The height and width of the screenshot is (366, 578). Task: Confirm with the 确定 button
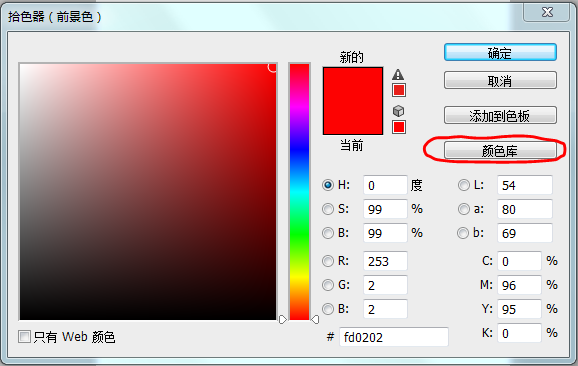pos(500,52)
